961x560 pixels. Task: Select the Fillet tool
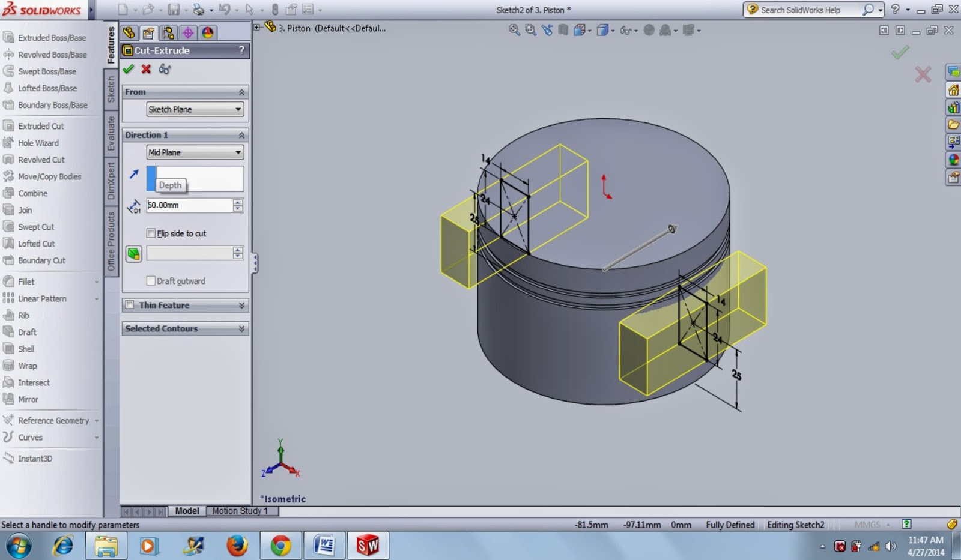[26, 281]
